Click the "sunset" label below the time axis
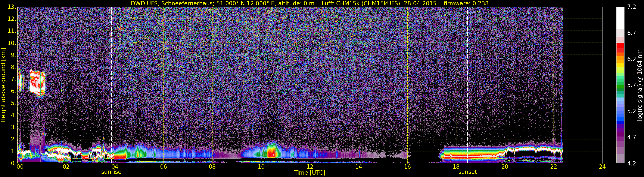The image size is (644, 177). [x=467, y=172]
